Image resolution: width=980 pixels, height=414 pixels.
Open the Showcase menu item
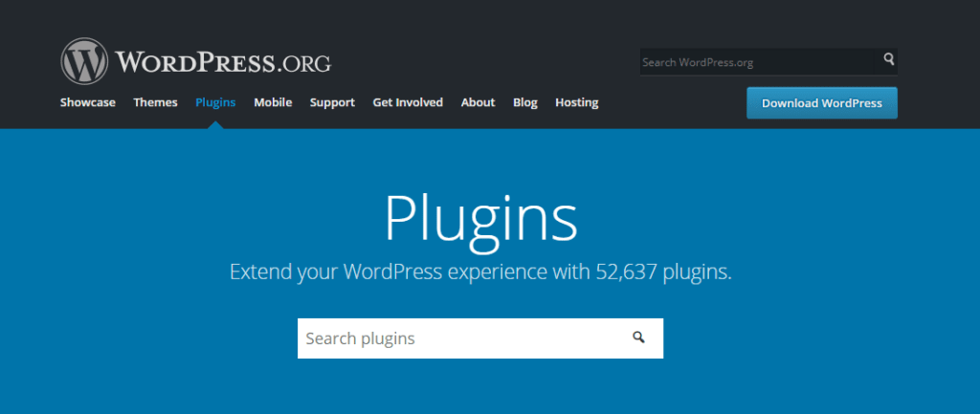88,102
